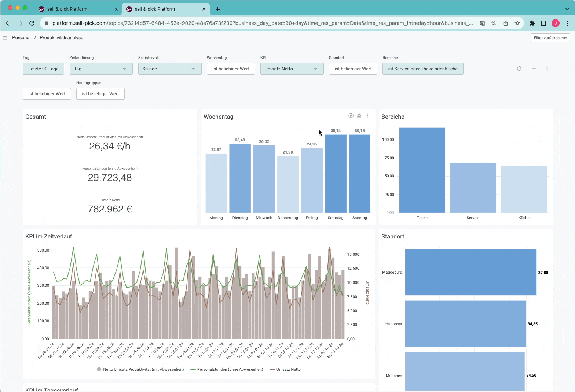Click the Letzte 90 Tage filter button

pyautogui.click(x=43, y=69)
